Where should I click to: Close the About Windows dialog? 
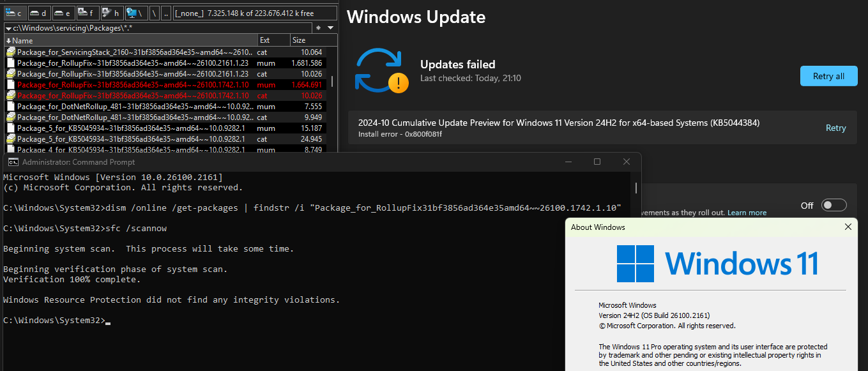coord(848,227)
